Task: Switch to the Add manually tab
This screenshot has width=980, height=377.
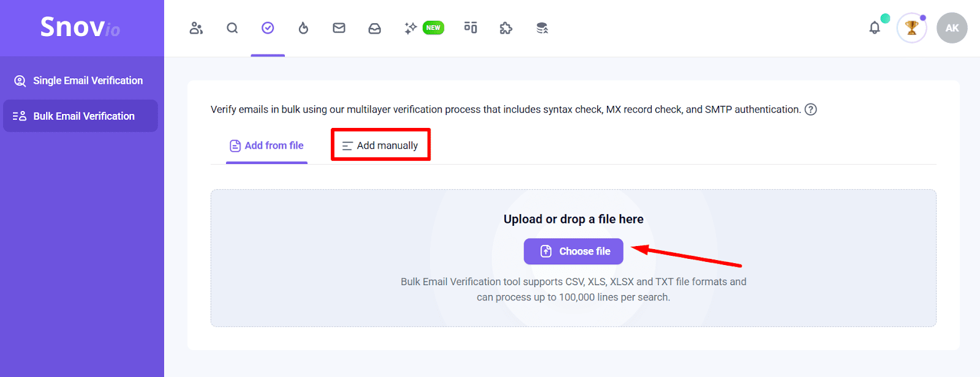Action: pyautogui.click(x=380, y=146)
